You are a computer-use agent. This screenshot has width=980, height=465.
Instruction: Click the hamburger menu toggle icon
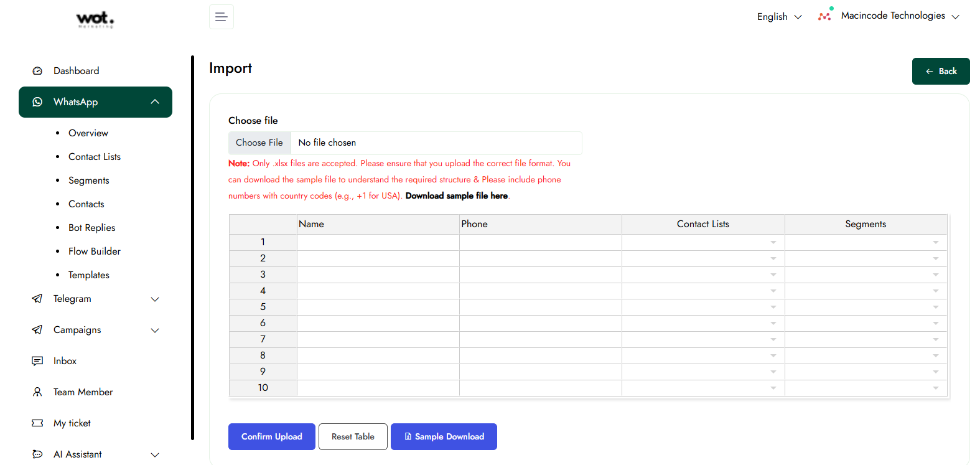click(x=221, y=17)
